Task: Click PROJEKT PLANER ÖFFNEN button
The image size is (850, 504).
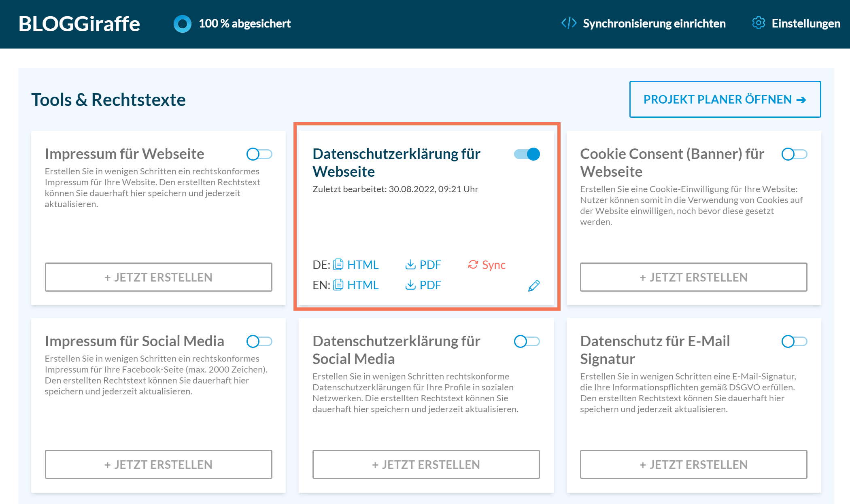Action: click(x=725, y=100)
